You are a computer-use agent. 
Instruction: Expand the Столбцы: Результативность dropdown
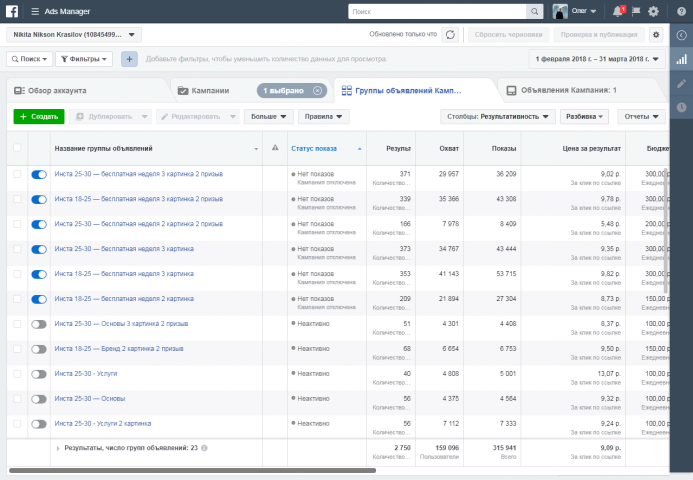(x=498, y=117)
